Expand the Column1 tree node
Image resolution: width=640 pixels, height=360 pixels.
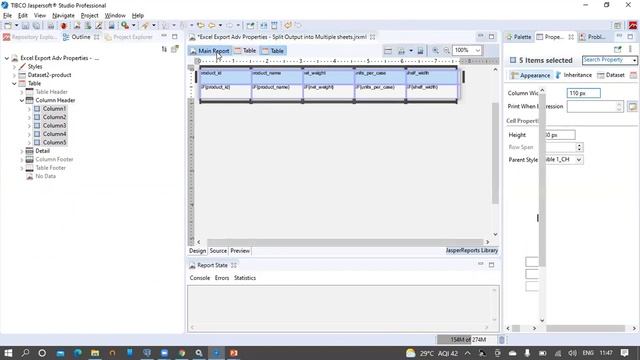[x=29, y=109]
